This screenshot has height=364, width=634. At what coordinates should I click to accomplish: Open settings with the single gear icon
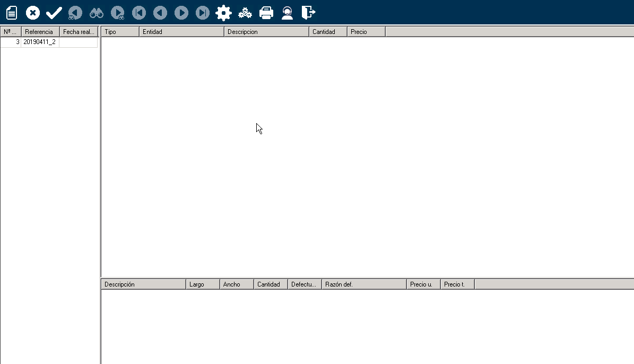224,13
